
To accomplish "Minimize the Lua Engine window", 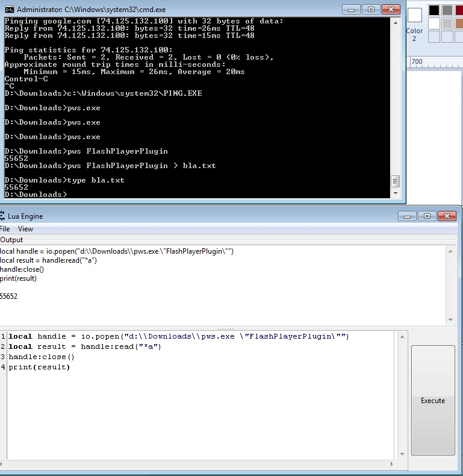I will 408,216.
